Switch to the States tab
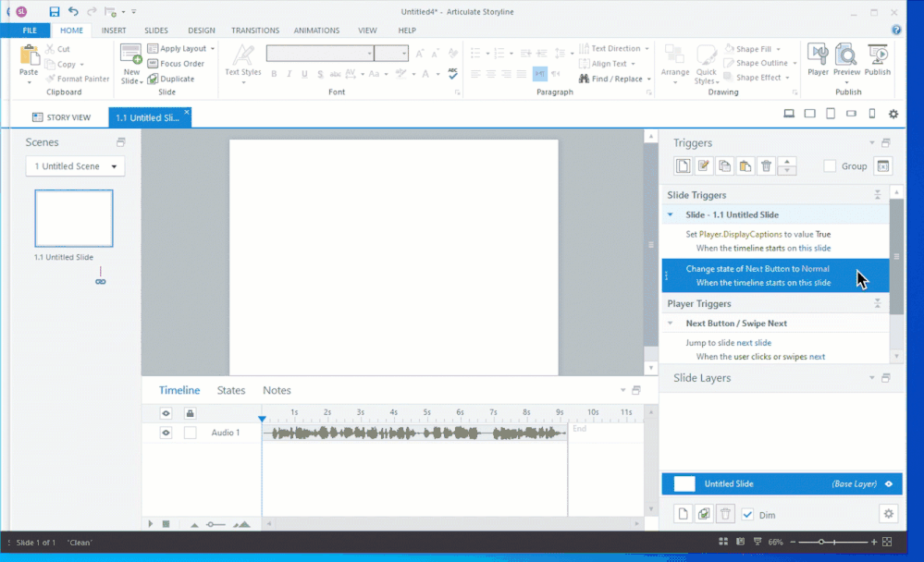Image resolution: width=924 pixels, height=562 pixels. [231, 390]
